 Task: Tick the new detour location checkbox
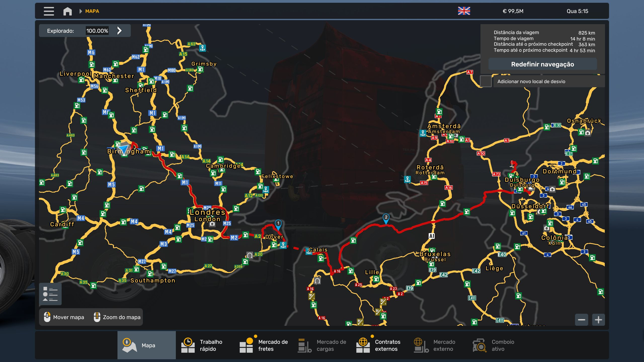click(486, 81)
